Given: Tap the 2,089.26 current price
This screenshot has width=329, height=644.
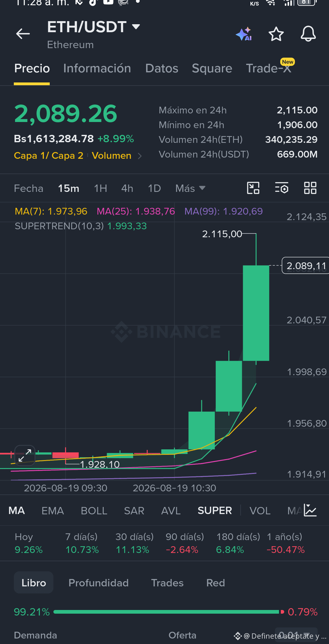Looking at the screenshot, I should coord(66,114).
